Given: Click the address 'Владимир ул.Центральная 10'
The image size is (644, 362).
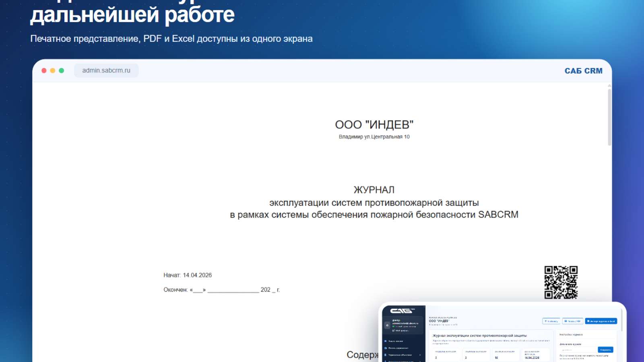Looking at the screenshot, I should tap(374, 137).
